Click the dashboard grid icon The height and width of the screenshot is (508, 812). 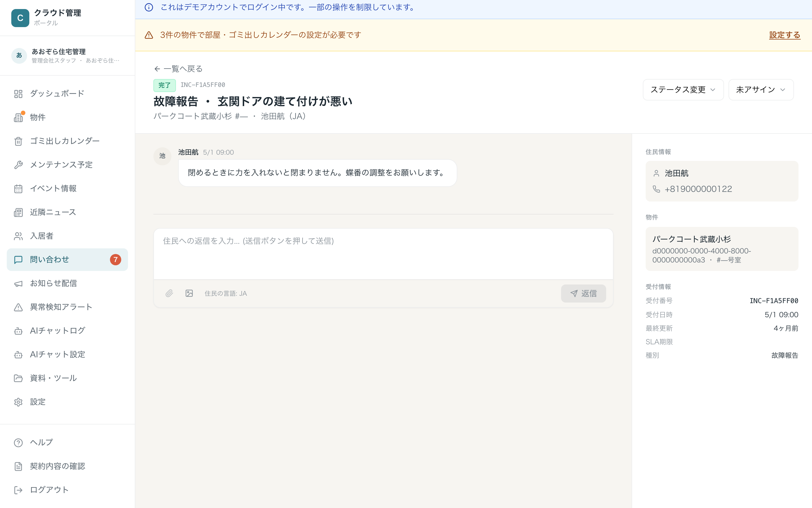[18, 94]
